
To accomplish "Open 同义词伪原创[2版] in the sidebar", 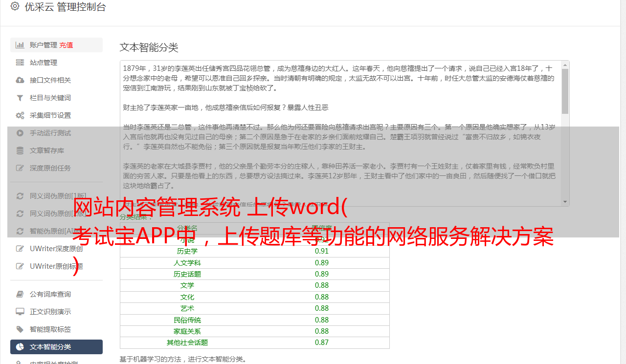I will 56,214.
